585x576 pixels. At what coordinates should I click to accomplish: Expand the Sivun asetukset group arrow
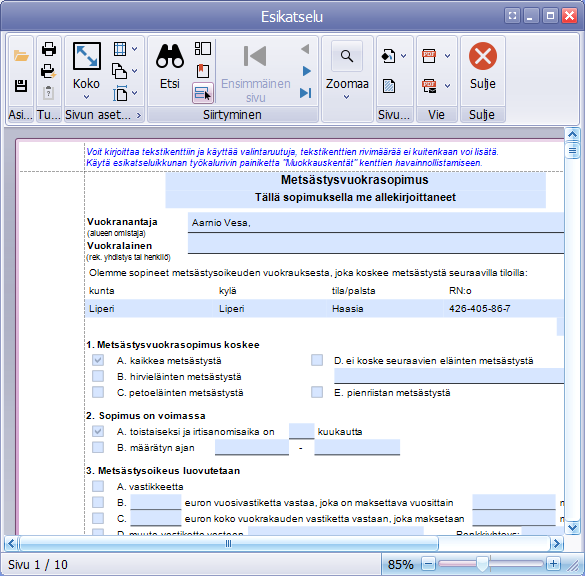tap(139, 115)
